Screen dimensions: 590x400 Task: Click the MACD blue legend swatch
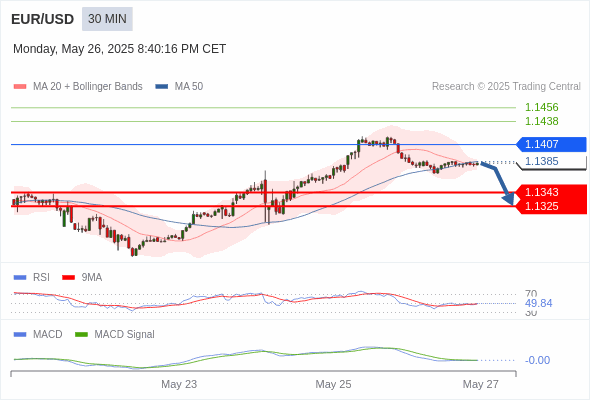20,335
